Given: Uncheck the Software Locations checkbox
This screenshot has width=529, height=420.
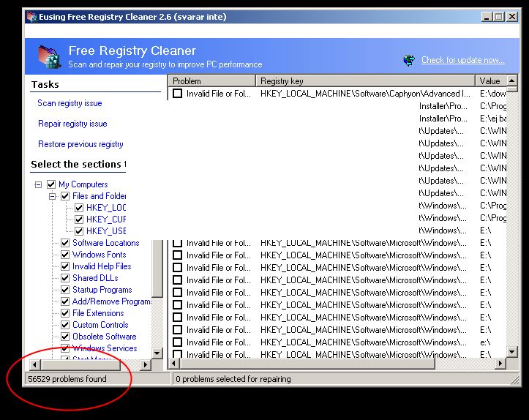Looking at the screenshot, I should pyautogui.click(x=65, y=243).
